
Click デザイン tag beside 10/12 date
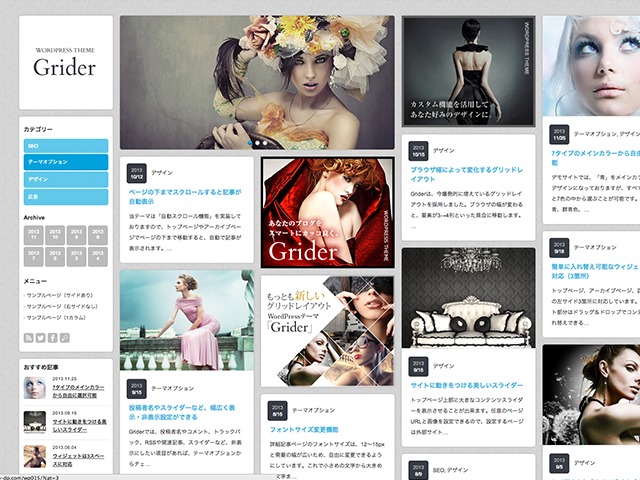[162, 173]
